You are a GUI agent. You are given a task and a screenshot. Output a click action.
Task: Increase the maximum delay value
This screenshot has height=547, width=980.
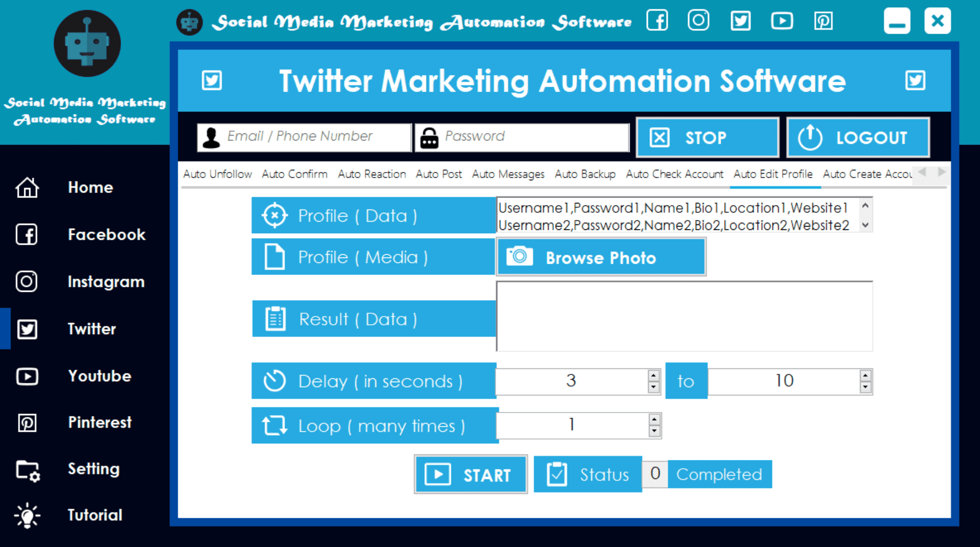[865, 375]
